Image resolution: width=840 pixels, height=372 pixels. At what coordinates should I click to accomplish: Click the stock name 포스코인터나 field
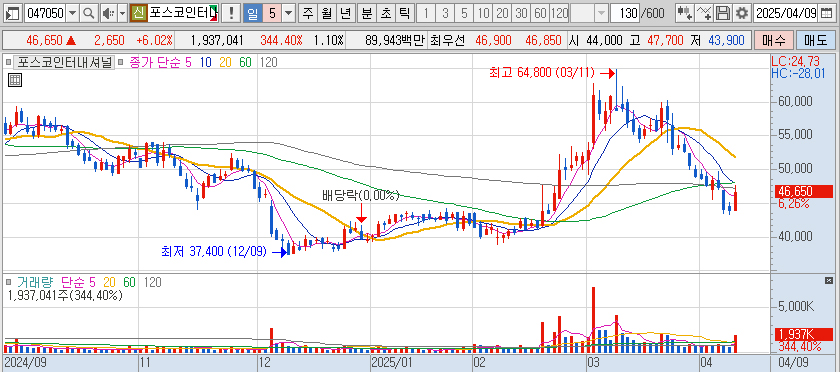point(183,13)
